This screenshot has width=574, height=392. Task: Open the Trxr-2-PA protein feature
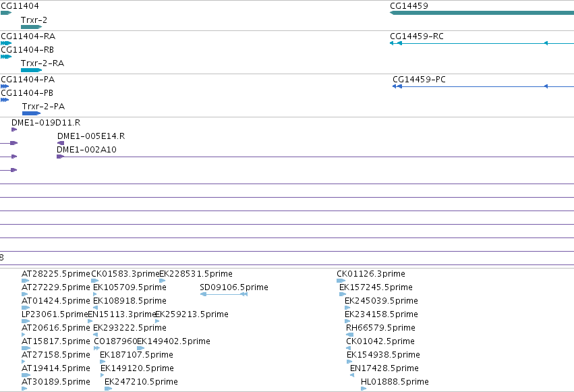click(31, 113)
